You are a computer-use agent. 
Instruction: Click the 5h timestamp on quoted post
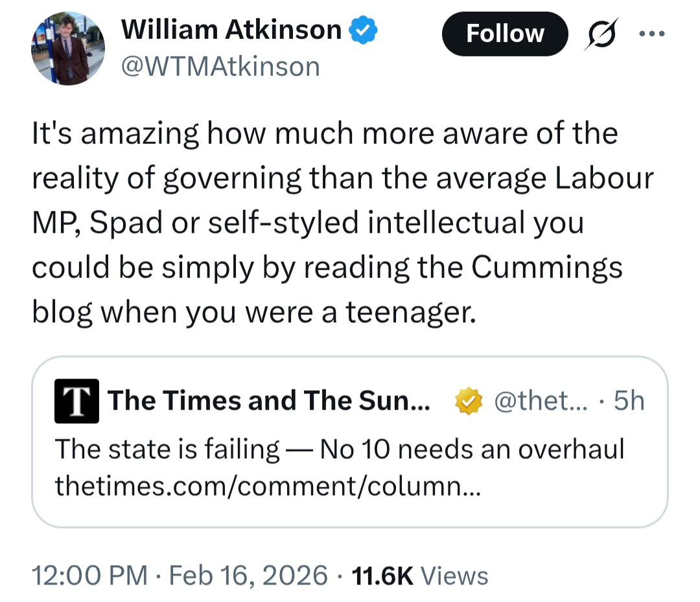coord(629,401)
